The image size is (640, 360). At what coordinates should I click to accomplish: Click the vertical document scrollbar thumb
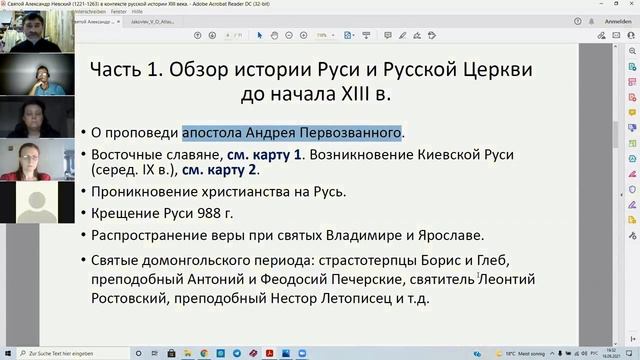(616, 135)
